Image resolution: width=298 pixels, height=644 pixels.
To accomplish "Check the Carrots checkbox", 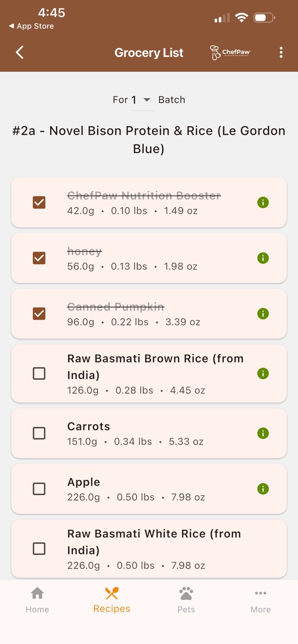I will click(39, 433).
